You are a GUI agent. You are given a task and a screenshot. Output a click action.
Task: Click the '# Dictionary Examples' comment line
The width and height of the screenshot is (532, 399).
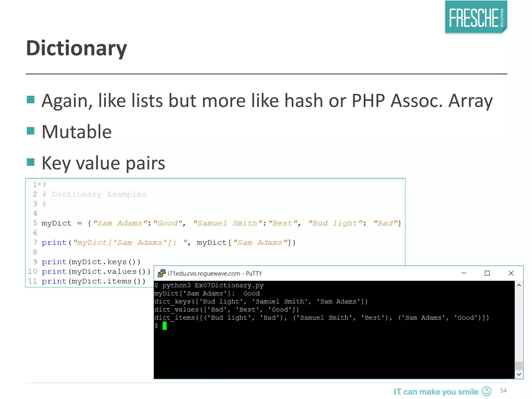95,194
